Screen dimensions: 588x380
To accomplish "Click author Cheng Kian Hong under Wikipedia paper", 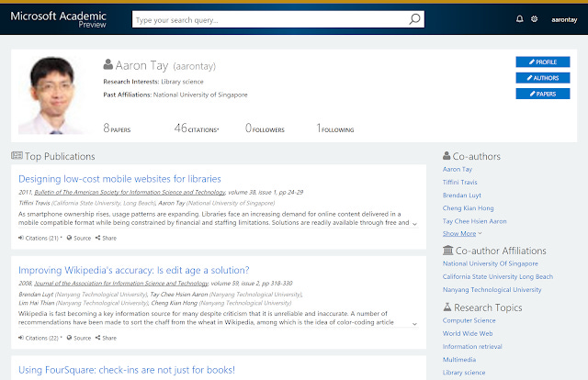I will (174, 303).
